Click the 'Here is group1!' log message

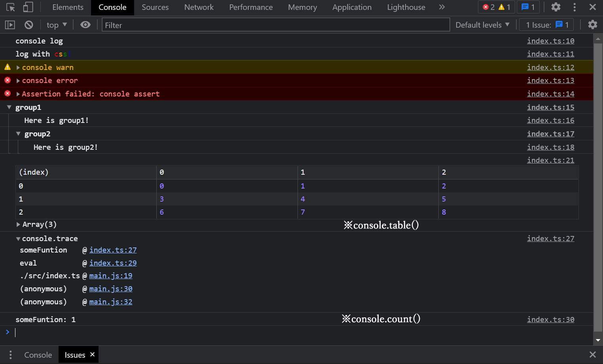coord(57,120)
